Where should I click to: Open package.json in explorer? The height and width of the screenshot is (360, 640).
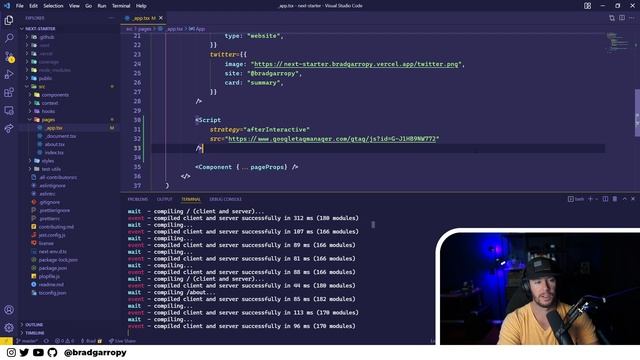pyautogui.click(x=53, y=268)
